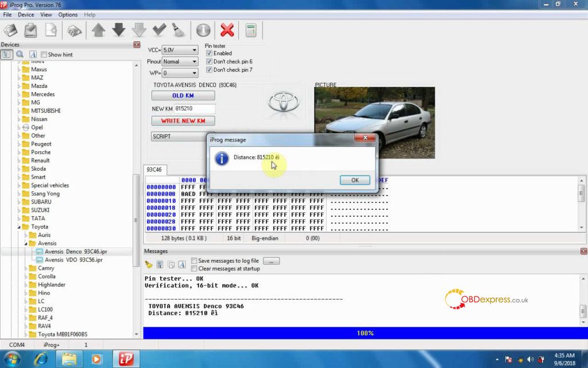
Task: Click the iProg icon in taskbar
Action: coord(126,359)
